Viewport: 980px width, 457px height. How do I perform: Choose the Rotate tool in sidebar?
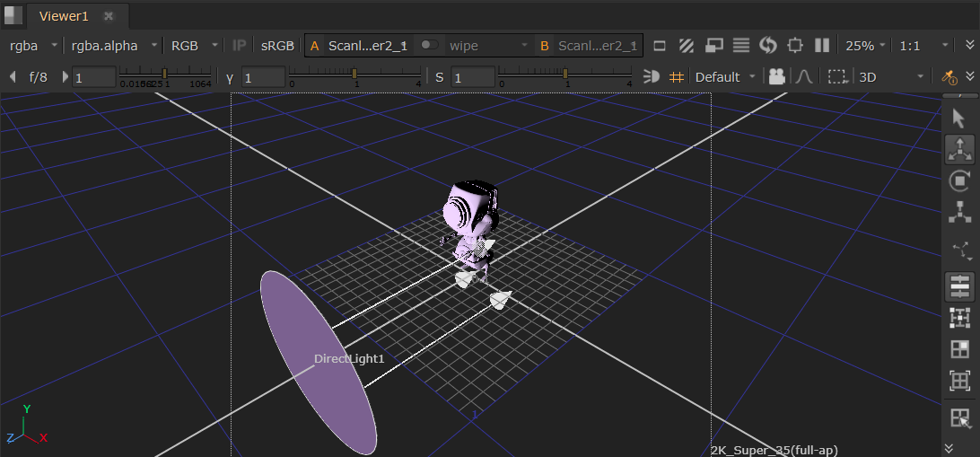(x=959, y=180)
